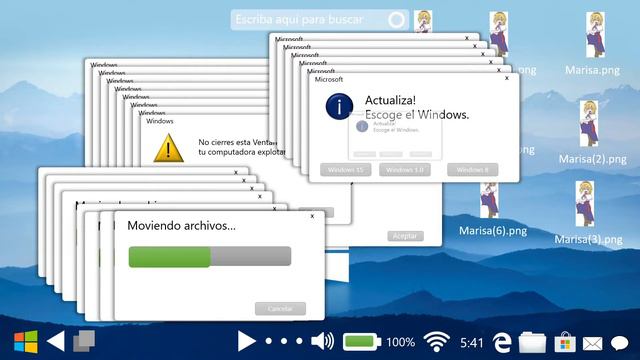Close the front Microsoft Actualiza dialog
The width and height of the screenshot is (640, 360).
click(507, 78)
